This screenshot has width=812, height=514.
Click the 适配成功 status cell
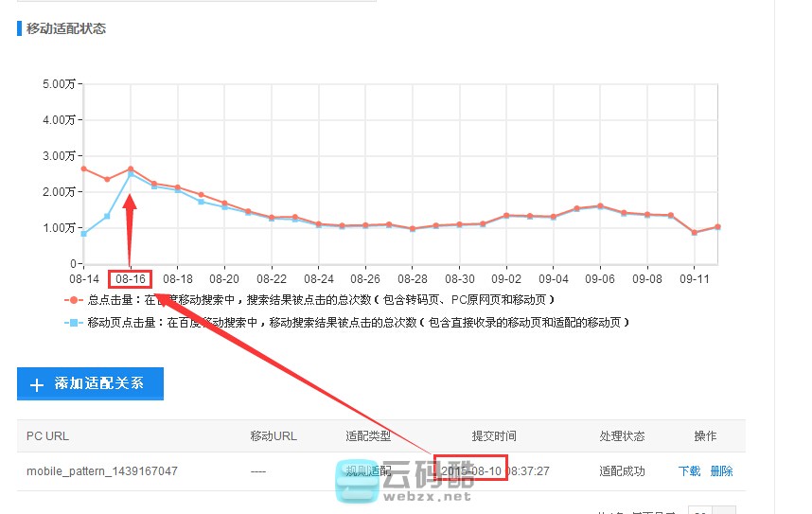click(622, 470)
